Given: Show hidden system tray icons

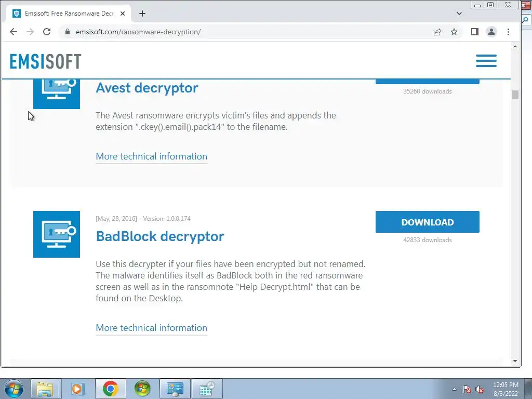Looking at the screenshot, I should [454, 389].
